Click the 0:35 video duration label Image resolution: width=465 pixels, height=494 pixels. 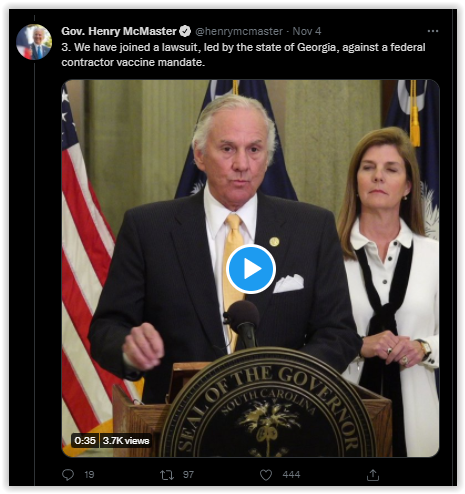point(85,440)
